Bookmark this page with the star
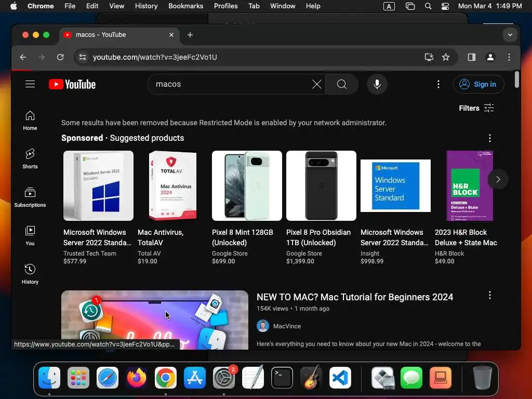Image resolution: width=532 pixels, height=399 pixels. pos(446,57)
